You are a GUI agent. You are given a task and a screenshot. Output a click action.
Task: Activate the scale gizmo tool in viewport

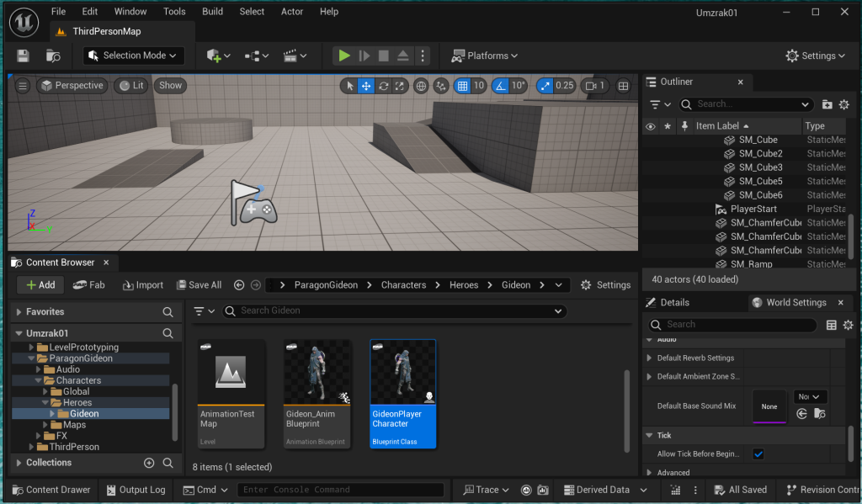(x=400, y=86)
